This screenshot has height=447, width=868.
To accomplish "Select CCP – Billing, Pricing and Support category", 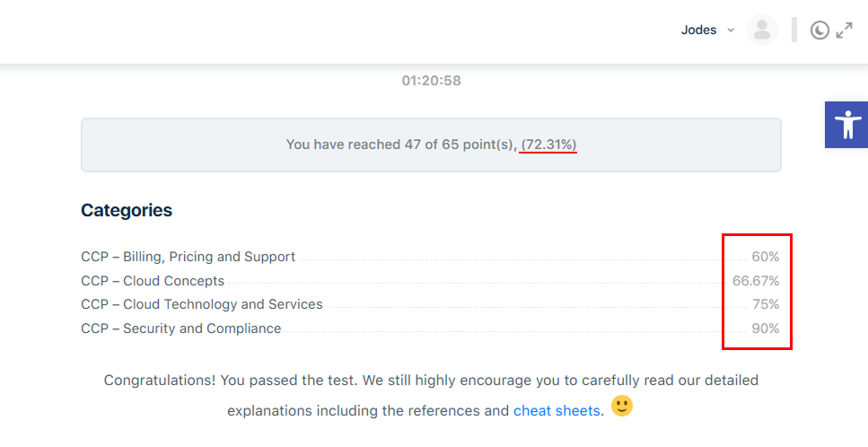I will (x=189, y=257).
